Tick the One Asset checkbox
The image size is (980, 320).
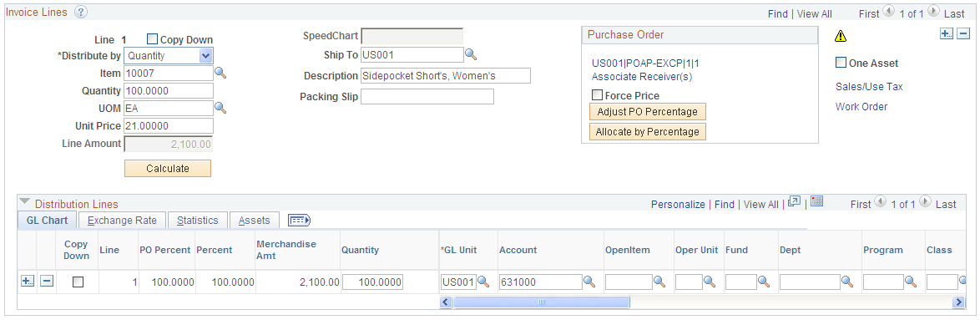tap(841, 63)
